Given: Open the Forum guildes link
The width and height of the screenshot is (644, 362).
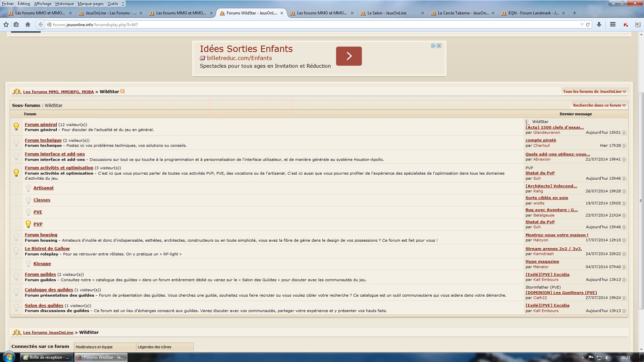Looking at the screenshot, I should (x=40, y=275).
